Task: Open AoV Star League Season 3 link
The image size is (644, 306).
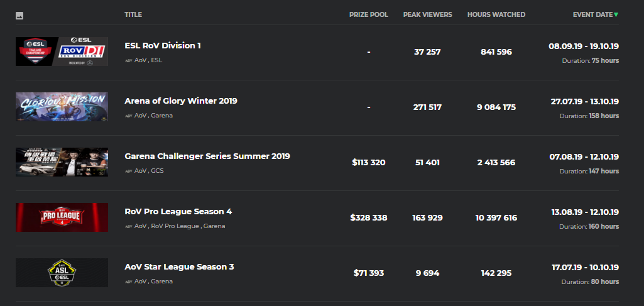Action: 179,267
